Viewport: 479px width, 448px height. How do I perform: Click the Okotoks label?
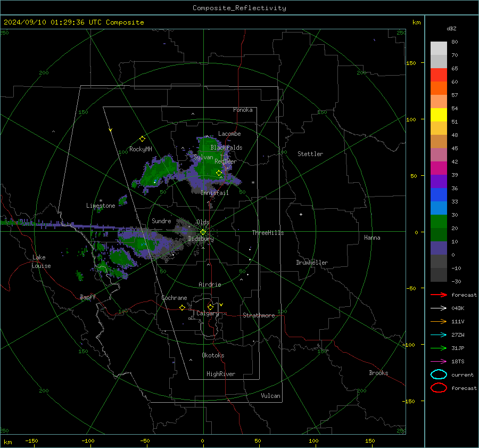(x=213, y=355)
